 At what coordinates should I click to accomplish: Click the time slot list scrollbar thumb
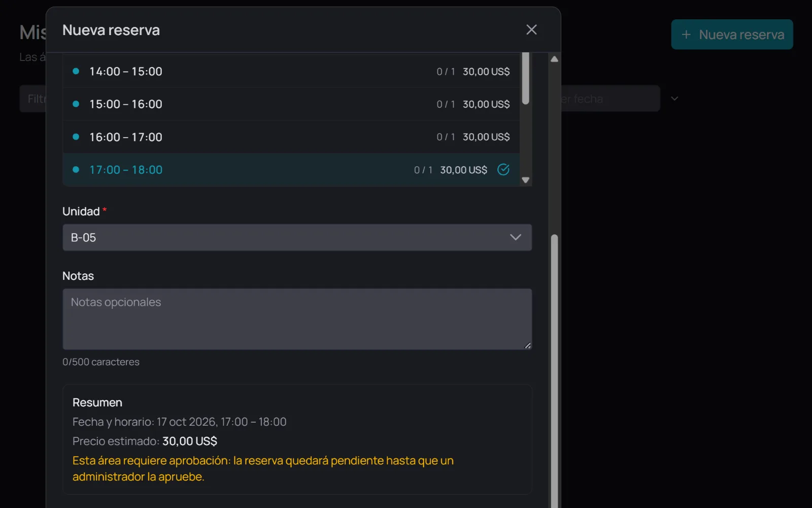click(526, 78)
